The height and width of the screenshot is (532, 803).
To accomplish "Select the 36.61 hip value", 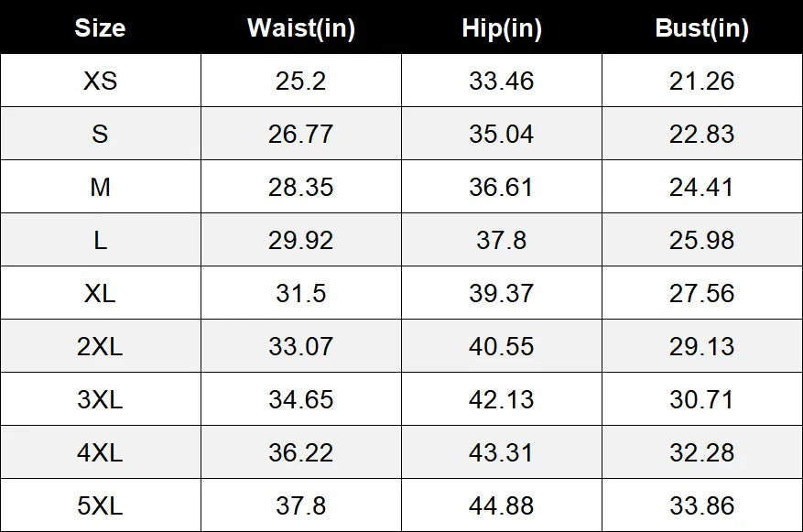I will [x=502, y=187].
